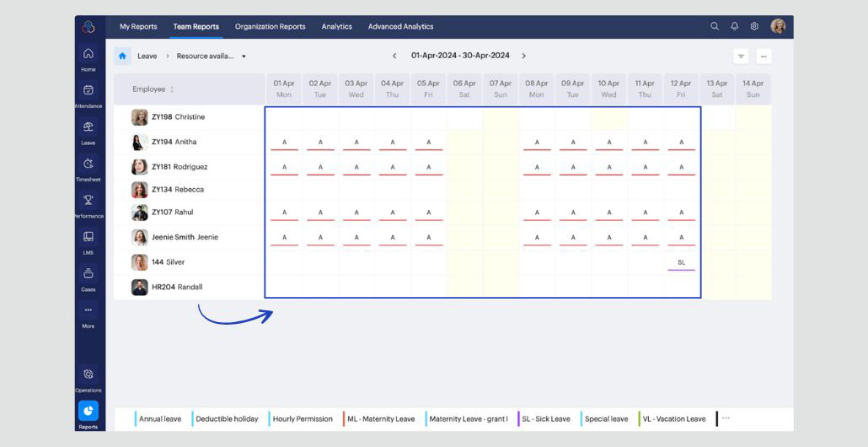
Task: Click Christine's profile photo
Action: (x=140, y=117)
